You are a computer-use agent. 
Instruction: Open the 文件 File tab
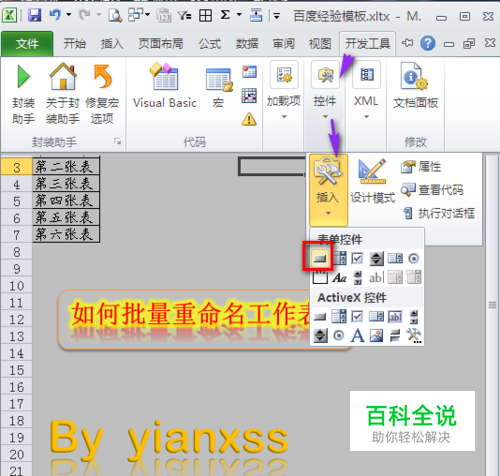tap(27, 44)
